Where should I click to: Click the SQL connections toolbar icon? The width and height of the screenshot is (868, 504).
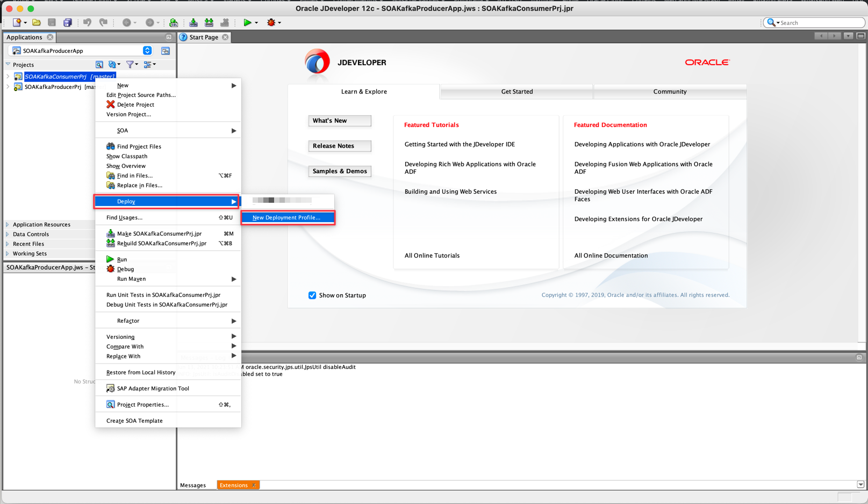tap(174, 22)
